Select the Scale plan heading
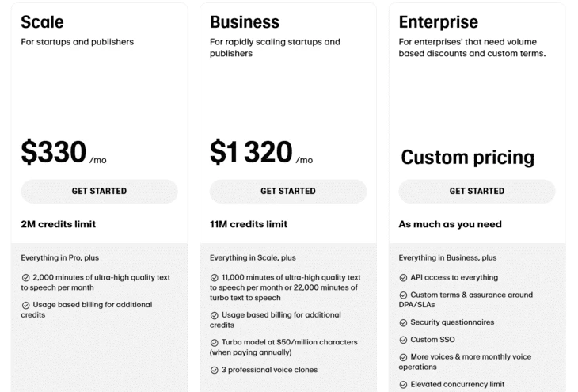Image resolution: width=578 pixels, height=392 pixels. [x=42, y=22]
